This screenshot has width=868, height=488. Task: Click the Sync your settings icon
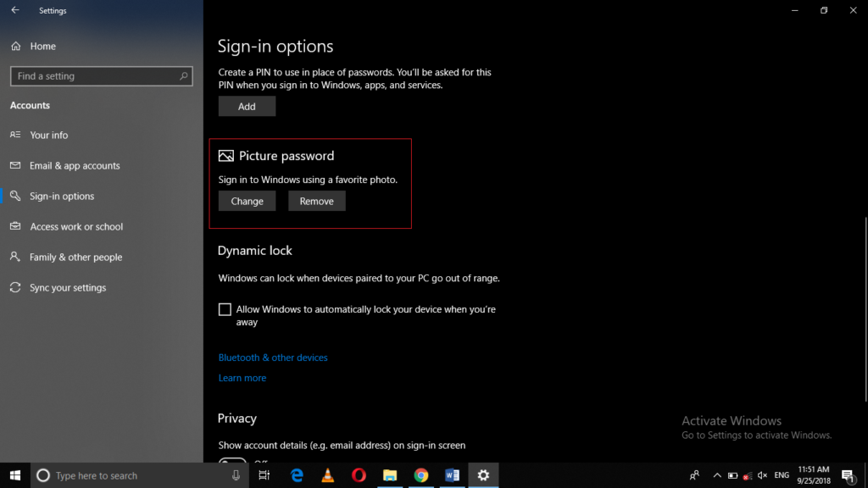(15, 287)
